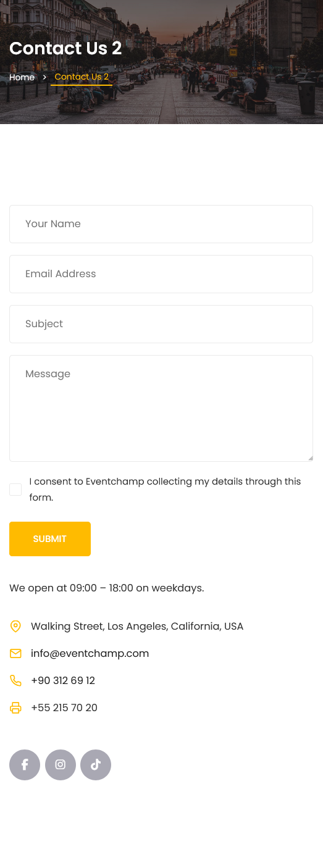Image resolution: width=323 pixels, height=868 pixels.
Task: Click the +90 312 69 12 phone number
Action: pyautogui.click(x=63, y=680)
